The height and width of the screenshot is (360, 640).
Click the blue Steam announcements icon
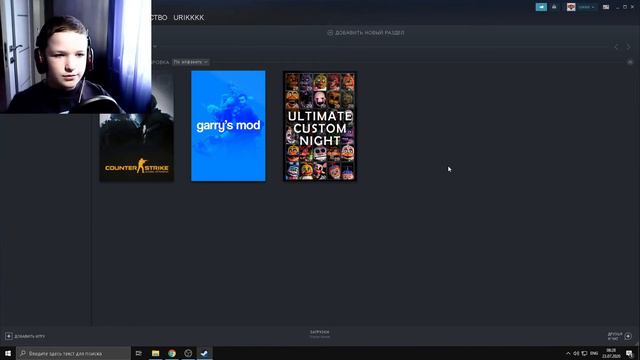click(541, 7)
